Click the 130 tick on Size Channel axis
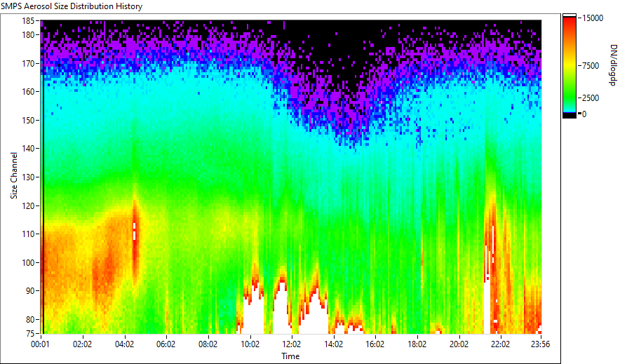 click(29, 177)
